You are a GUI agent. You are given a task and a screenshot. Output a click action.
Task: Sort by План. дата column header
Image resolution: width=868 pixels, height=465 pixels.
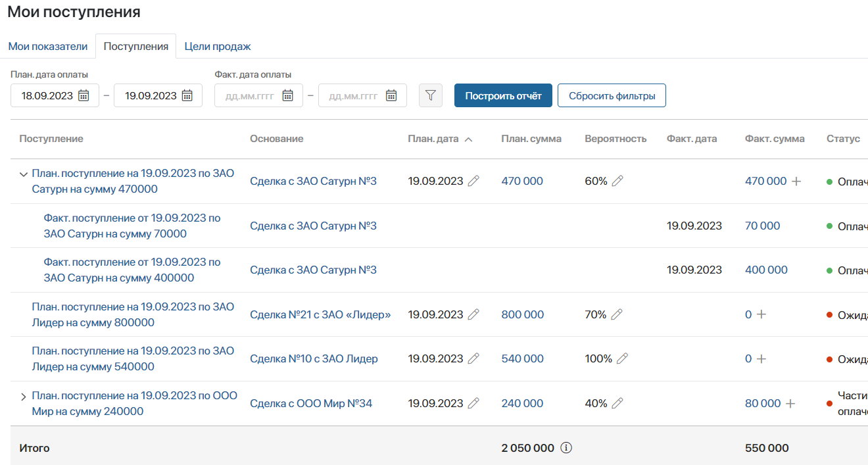[440, 139]
